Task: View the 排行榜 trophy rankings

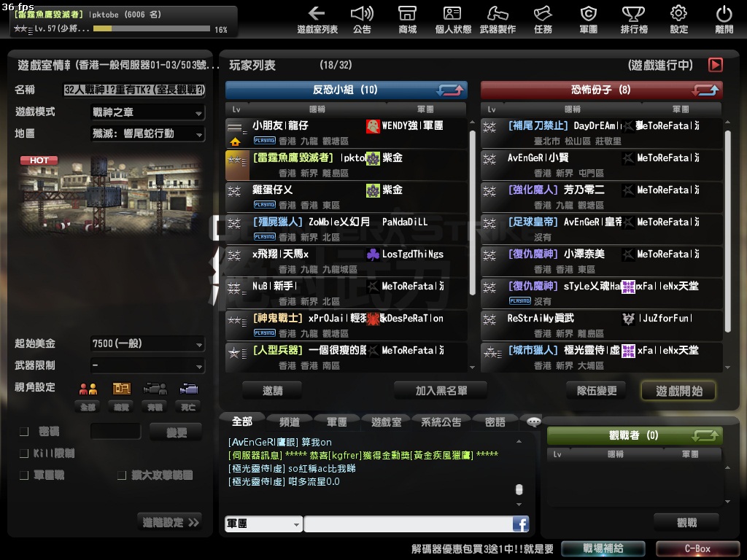Action: 633,20
